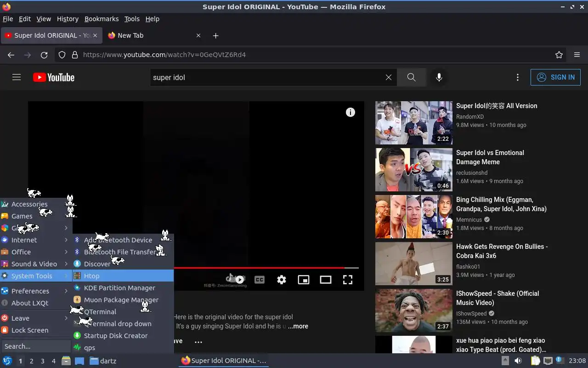Screen dimensions: 588x368
Task: Expand the Preferences submenu
Action: [x=36, y=291]
